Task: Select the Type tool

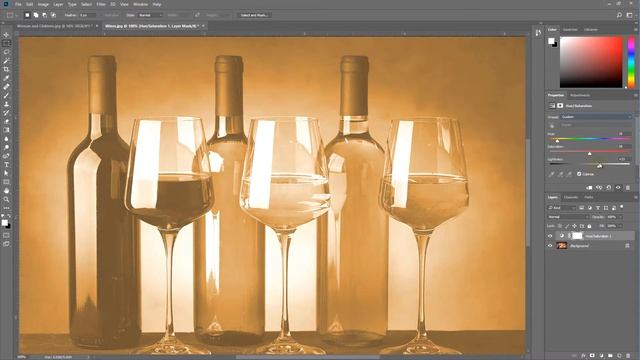Action: 6,164
